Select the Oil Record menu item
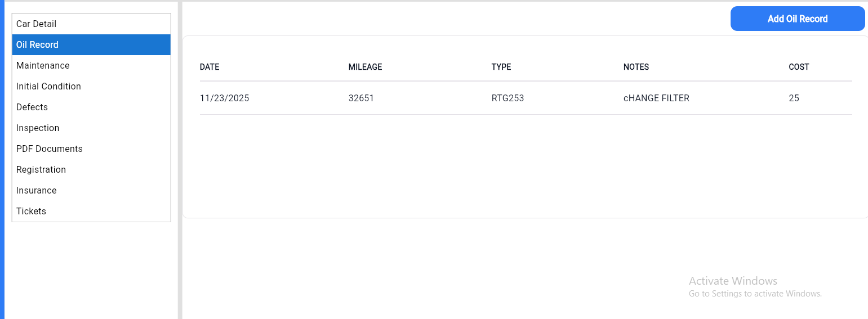 click(38, 45)
